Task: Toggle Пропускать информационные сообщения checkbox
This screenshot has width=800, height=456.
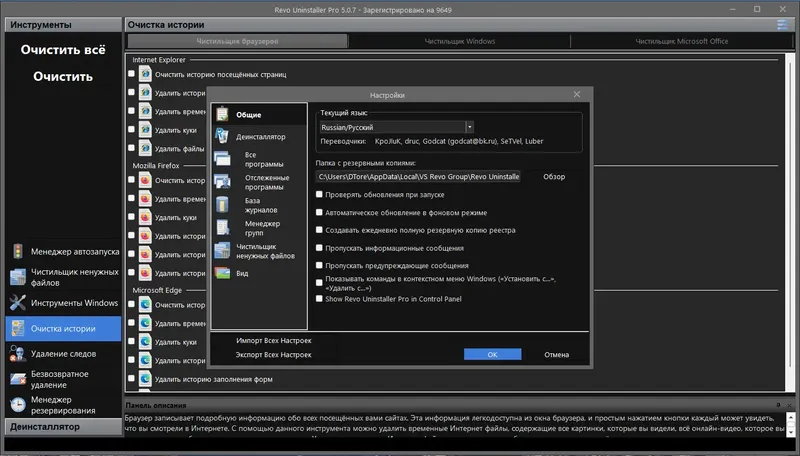Action: pyautogui.click(x=319, y=248)
